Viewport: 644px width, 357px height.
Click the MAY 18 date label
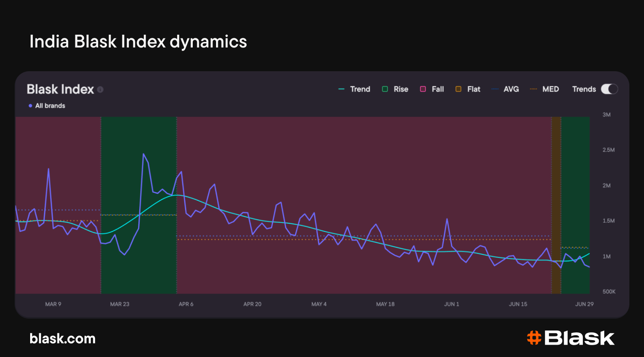[385, 304]
